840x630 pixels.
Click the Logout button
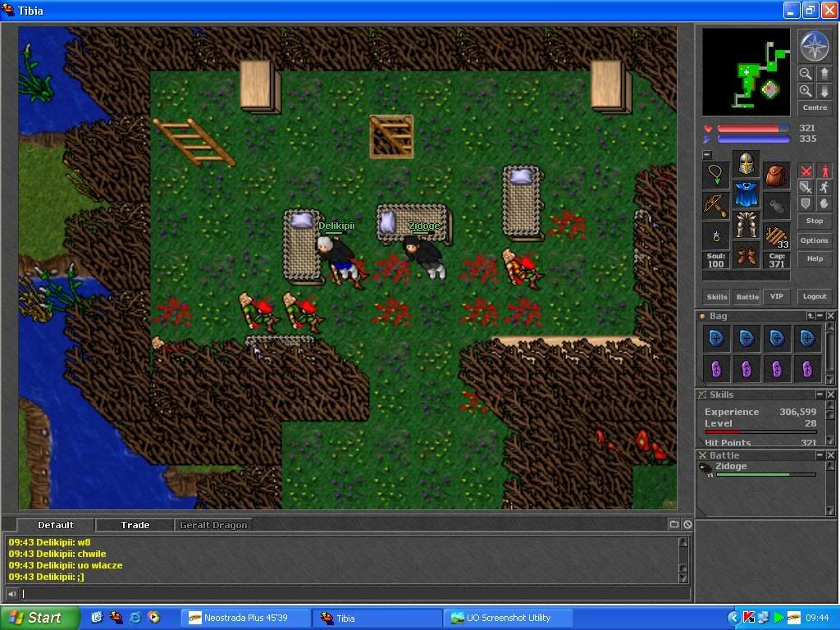click(815, 297)
